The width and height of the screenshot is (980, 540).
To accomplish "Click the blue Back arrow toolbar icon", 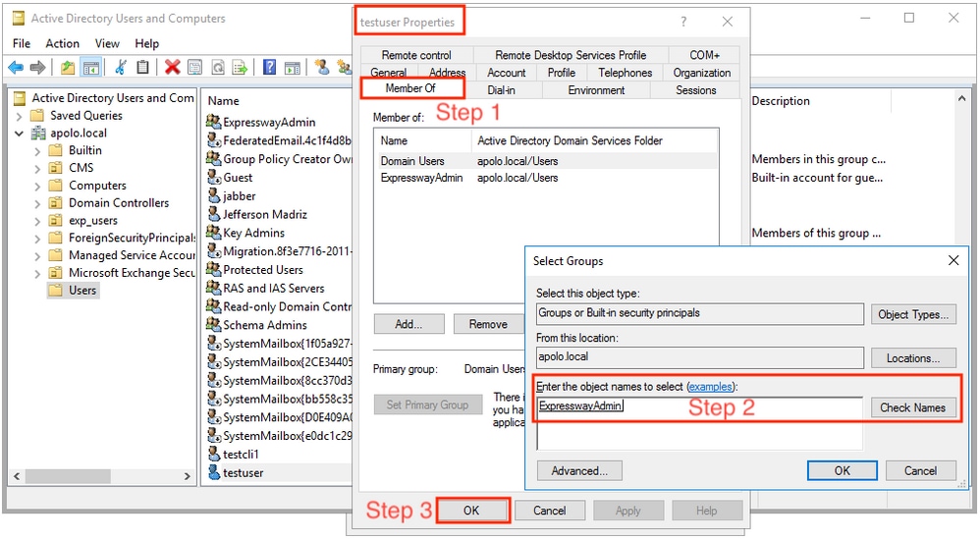I will coord(16,67).
